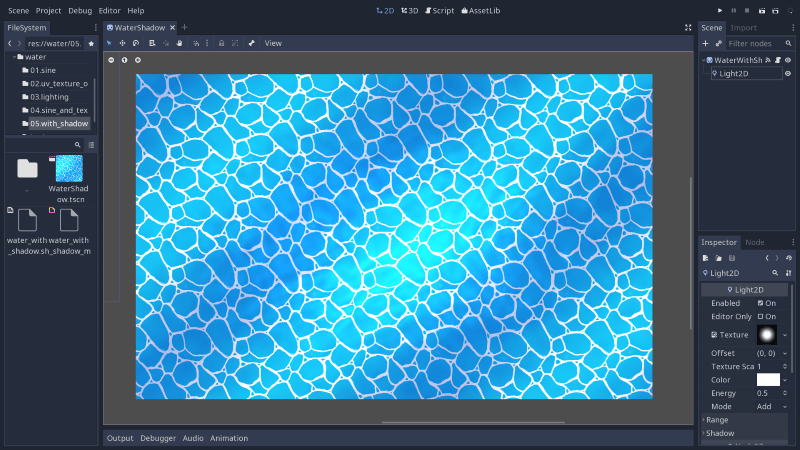Viewport: 800px width, 450px height.
Task: Switch to the Import tab
Action: coord(743,28)
